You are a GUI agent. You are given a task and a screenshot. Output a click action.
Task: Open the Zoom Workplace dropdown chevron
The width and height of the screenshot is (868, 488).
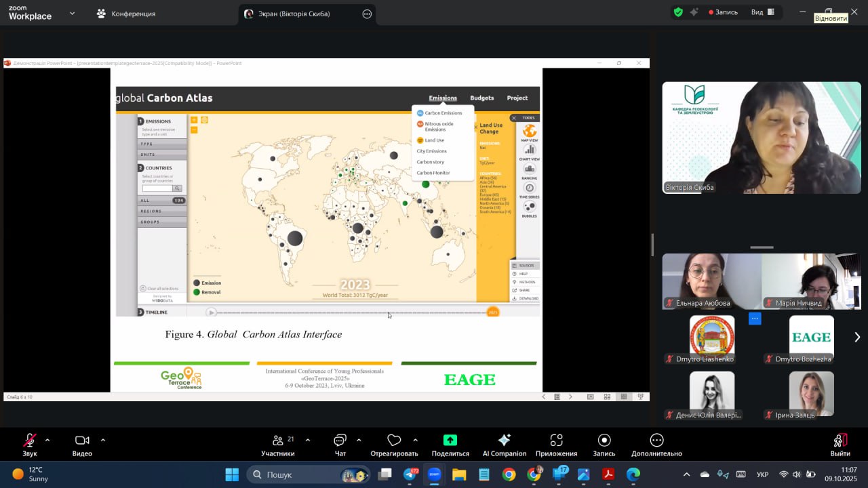(x=73, y=13)
